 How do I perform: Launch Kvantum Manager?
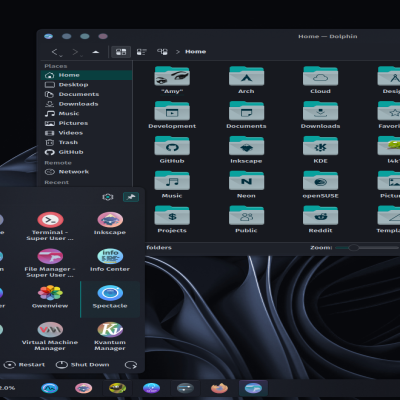110,336
